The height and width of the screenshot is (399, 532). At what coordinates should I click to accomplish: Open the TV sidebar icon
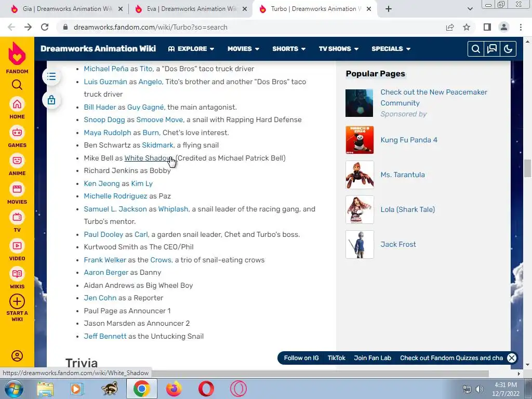coord(17,218)
